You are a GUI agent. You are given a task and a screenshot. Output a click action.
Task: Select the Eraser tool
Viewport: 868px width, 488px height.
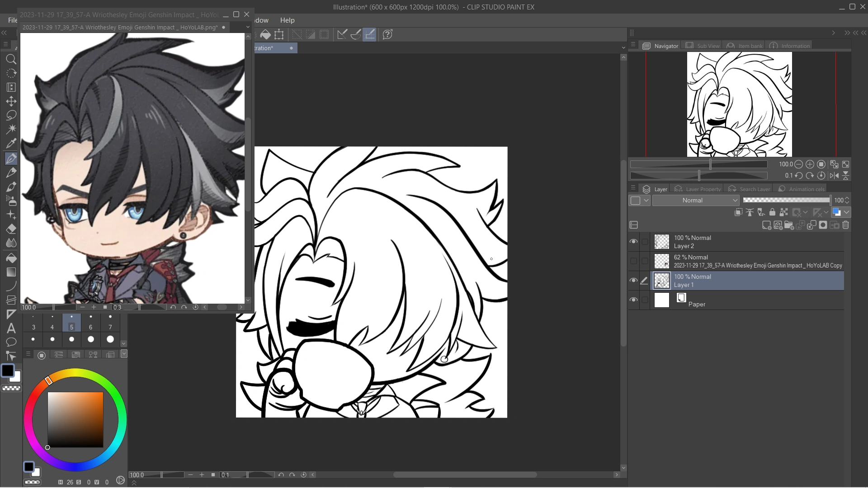click(x=11, y=229)
